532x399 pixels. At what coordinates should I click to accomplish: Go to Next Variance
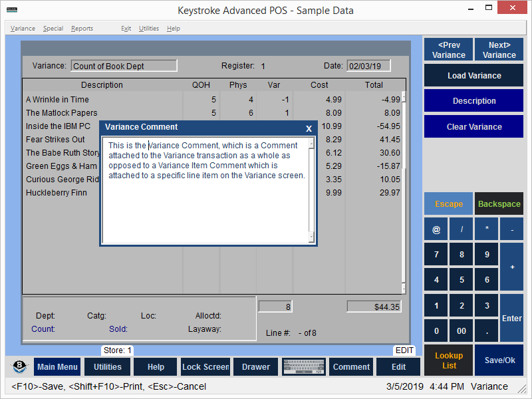pyautogui.click(x=499, y=50)
